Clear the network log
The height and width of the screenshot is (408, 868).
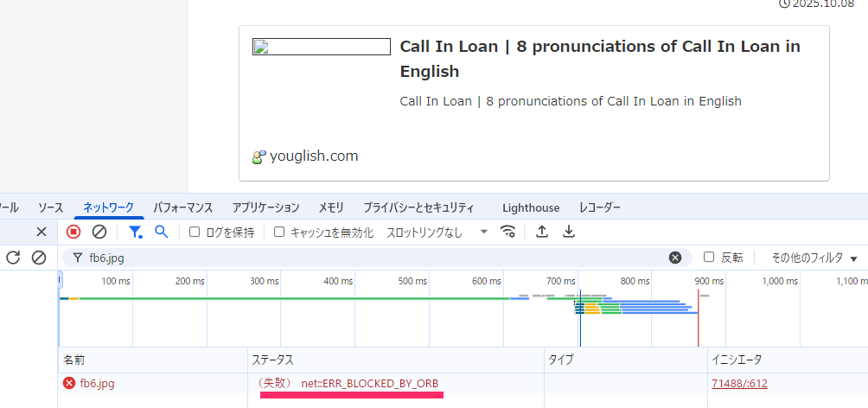pos(99,232)
